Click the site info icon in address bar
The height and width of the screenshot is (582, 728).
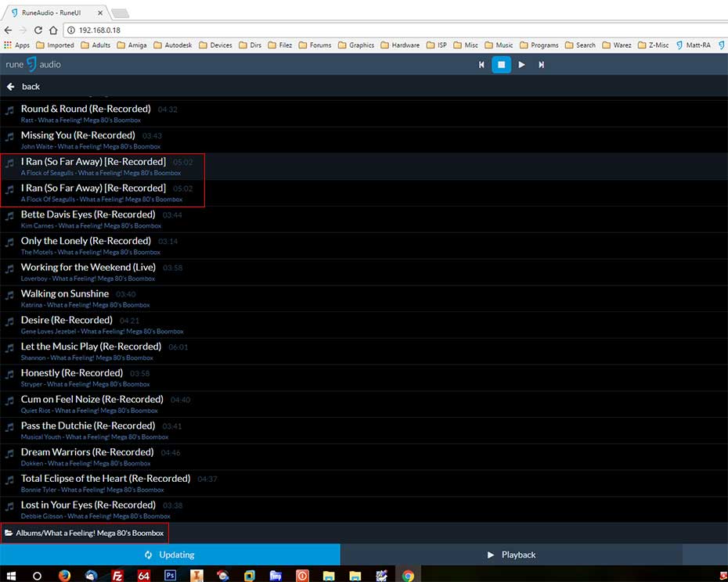coord(71,31)
